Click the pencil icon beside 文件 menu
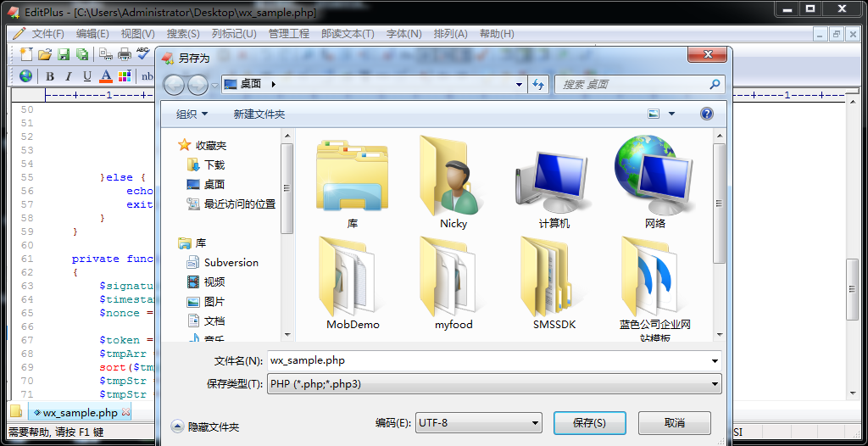Viewport: 868px width, 446px height. coord(19,33)
